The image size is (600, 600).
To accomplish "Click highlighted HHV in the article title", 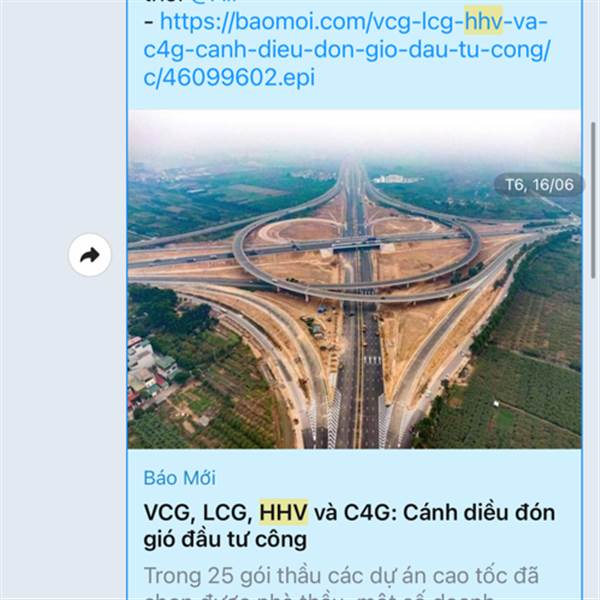I will pos(284,512).
